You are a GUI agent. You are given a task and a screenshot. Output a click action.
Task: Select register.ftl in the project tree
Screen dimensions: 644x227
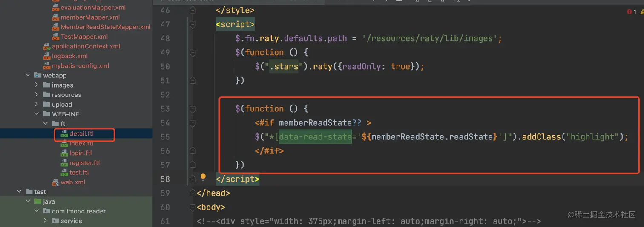coord(85,163)
